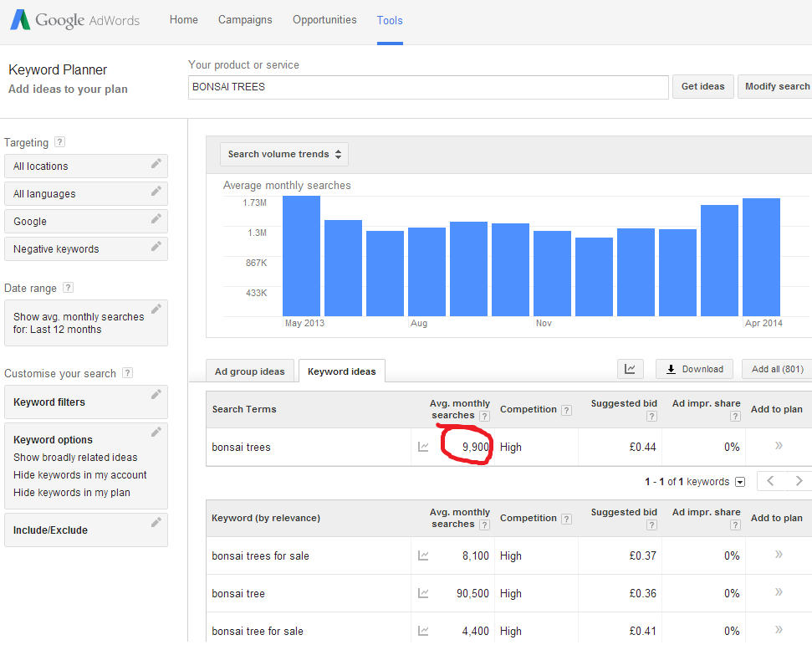
Task: Add bonsai tree keyword to plan
Action: (779, 592)
